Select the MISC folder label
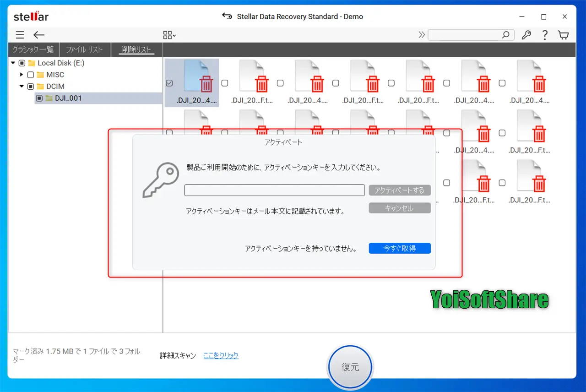The width and height of the screenshot is (586, 392). click(x=55, y=75)
